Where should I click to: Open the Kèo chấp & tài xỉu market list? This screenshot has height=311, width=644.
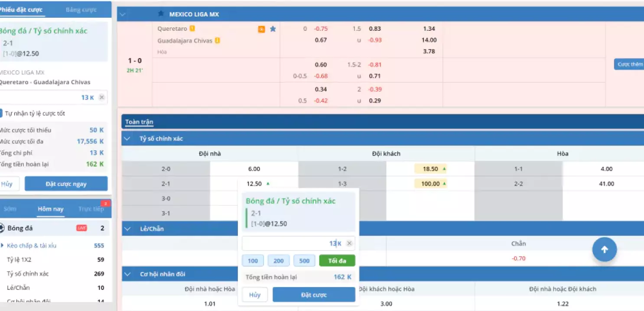coord(32,246)
